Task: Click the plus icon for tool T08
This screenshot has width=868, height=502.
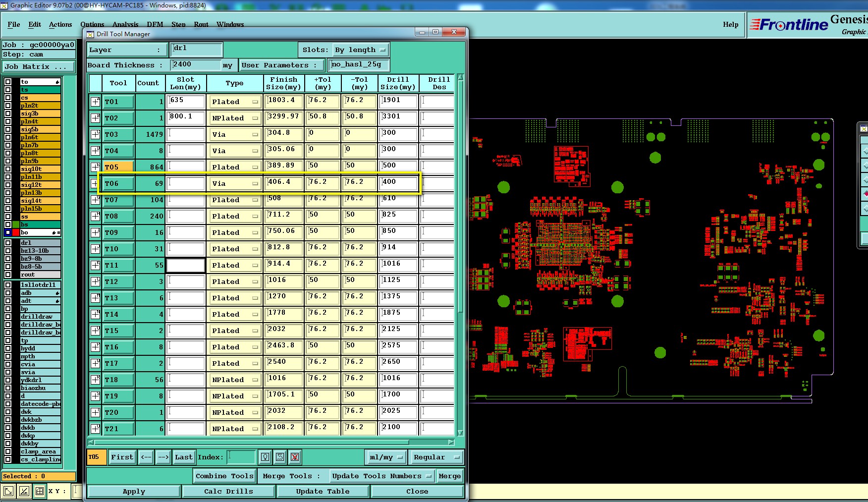Action: (x=95, y=216)
